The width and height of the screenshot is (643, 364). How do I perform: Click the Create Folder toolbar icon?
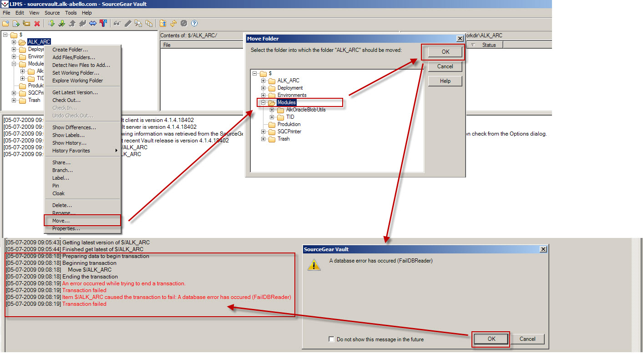click(x=5, y=23)
